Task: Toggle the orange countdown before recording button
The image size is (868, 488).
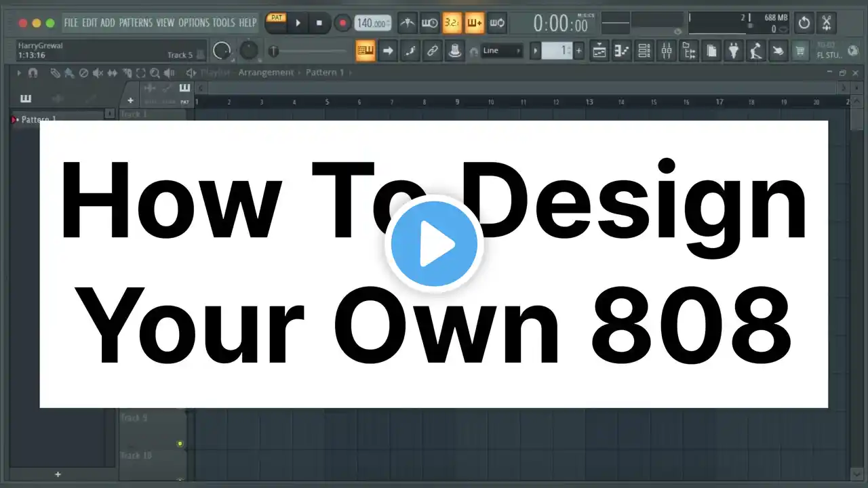Action: point(452,23)
